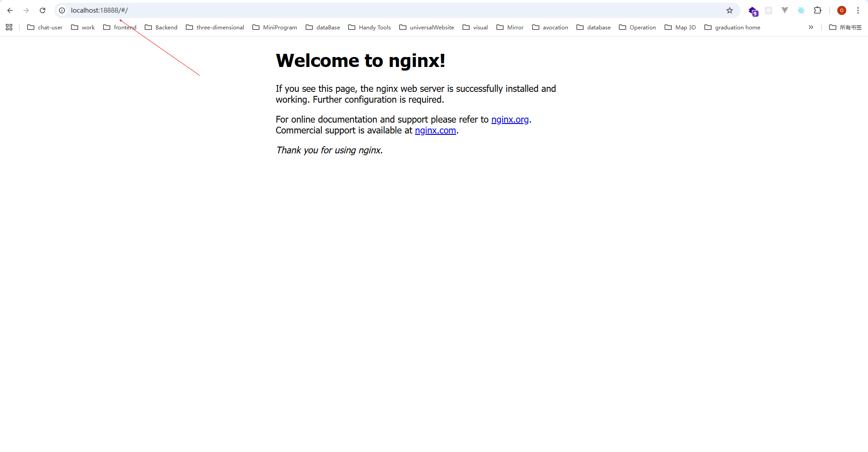Open the universalWebsite bookmark folder

click(x=426, y=27)
